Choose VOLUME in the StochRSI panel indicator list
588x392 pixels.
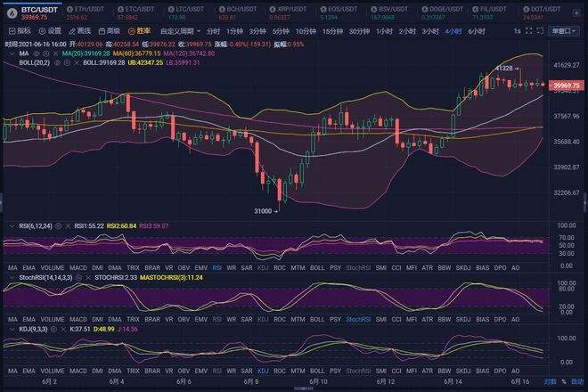[53, 320]
